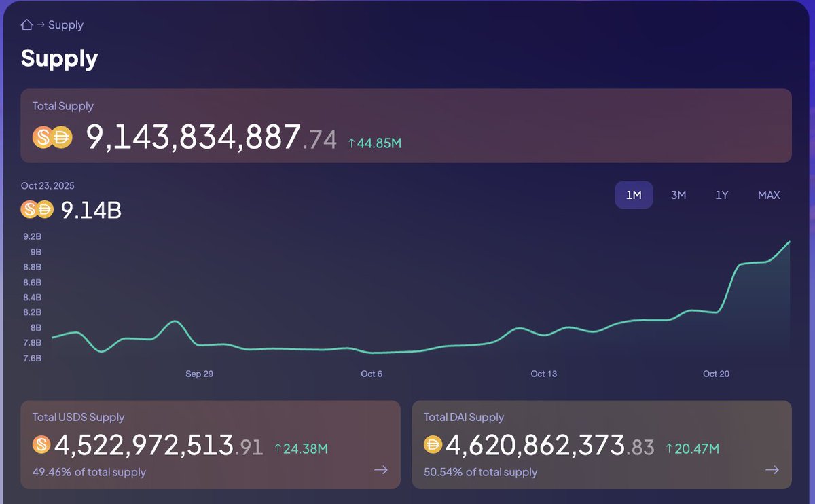Click the 8.6B y-axis label
Screen dimensions: 815x504
pos(33,283)
